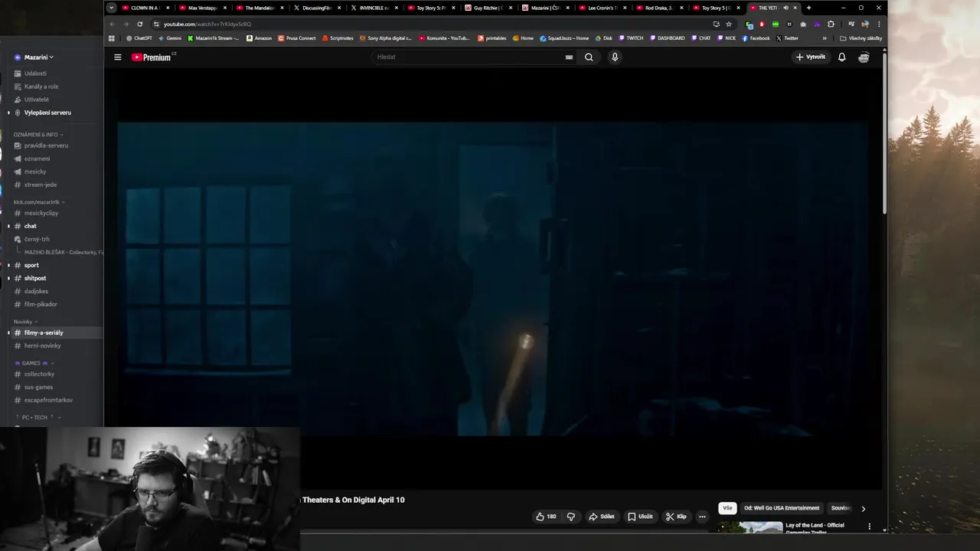Open the Prusa Connect bookmark
The width and height of the screenshot is (980, 551).
(x=296, y=38)
